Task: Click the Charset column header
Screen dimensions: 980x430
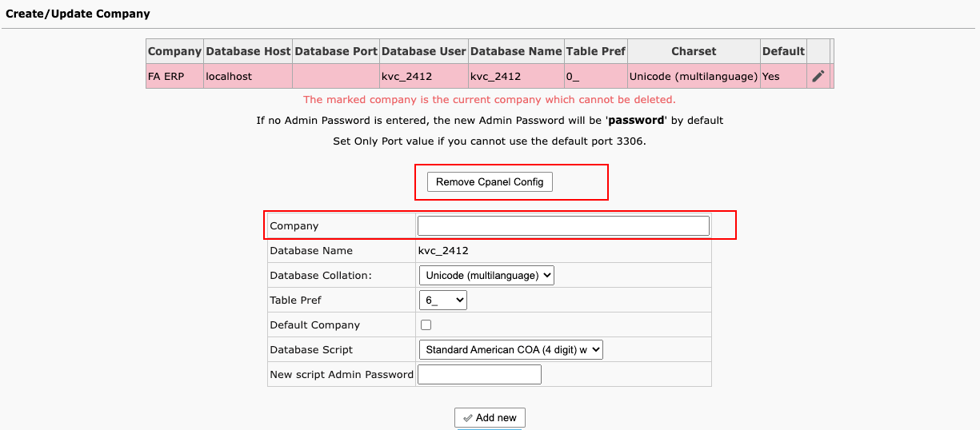Action: (x=694, y=51)
